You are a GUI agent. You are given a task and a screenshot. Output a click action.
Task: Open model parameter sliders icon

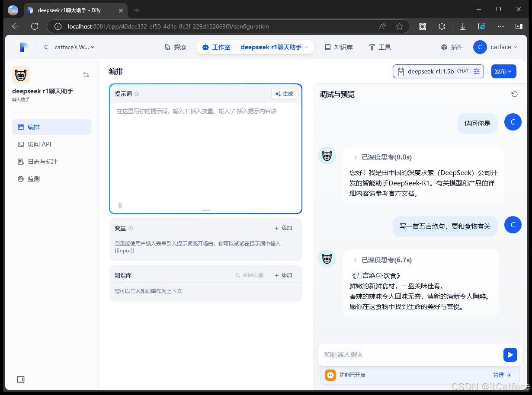pos(477,71)
